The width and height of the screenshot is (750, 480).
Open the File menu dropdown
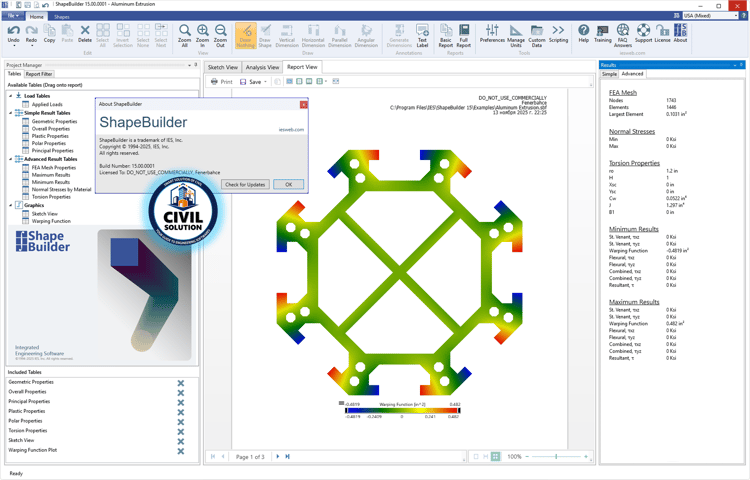(x=13, y=16)
